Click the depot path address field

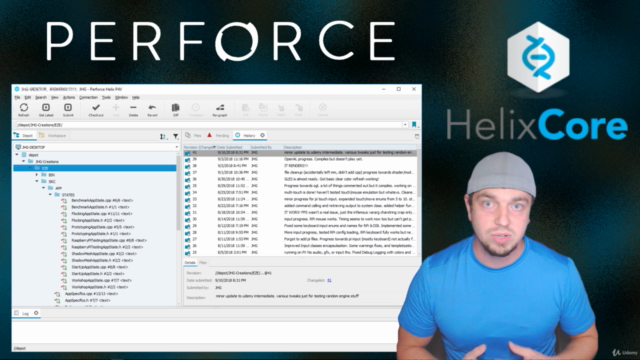(208, 125)
